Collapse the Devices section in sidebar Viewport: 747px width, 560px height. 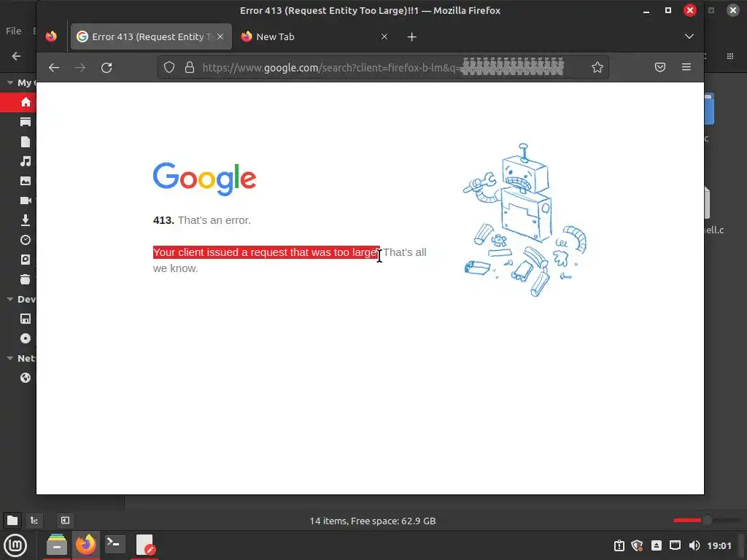coord(9,300)
